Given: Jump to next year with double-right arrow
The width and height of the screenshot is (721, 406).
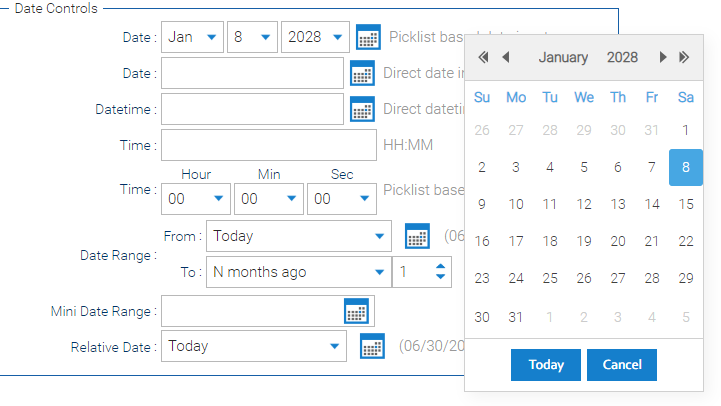Looking at the screenshot, I should pyautogui.click(x=684, y=57).
